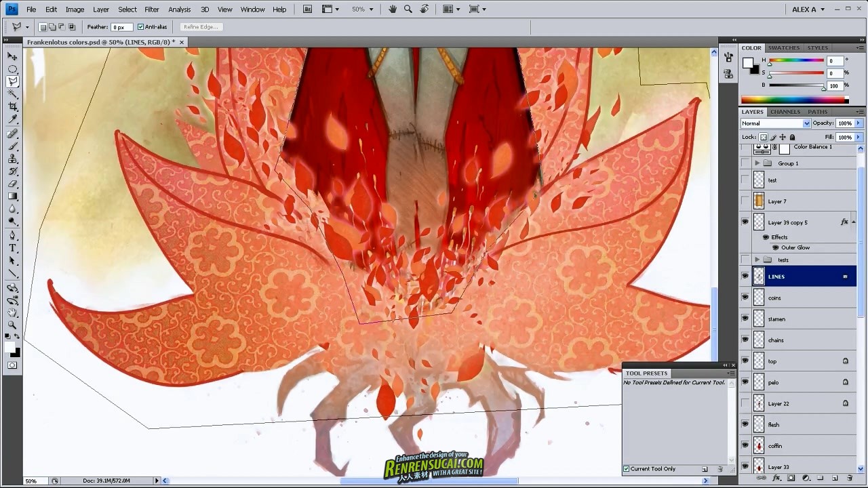Select the Healing Brush tool
This screenshot has height=488, width=868.
(x=12, y=134)
